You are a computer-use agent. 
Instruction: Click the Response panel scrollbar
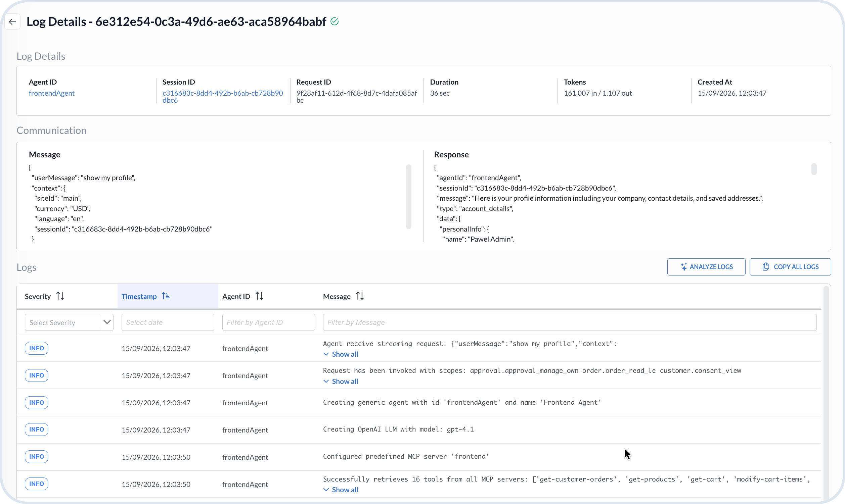[x=814, y=169]
